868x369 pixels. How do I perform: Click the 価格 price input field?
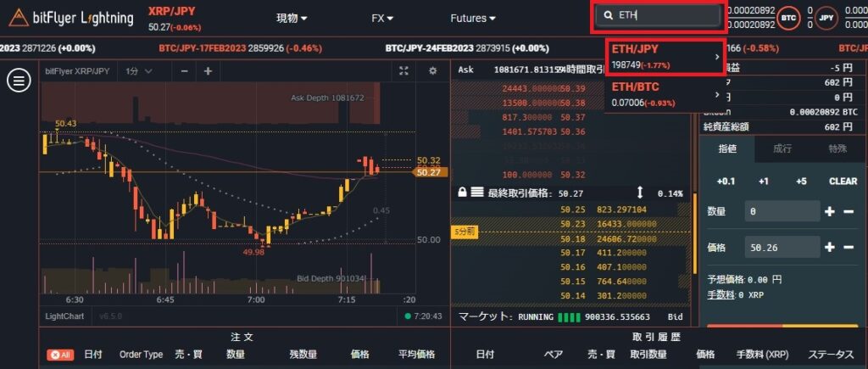tap(782, 247)
